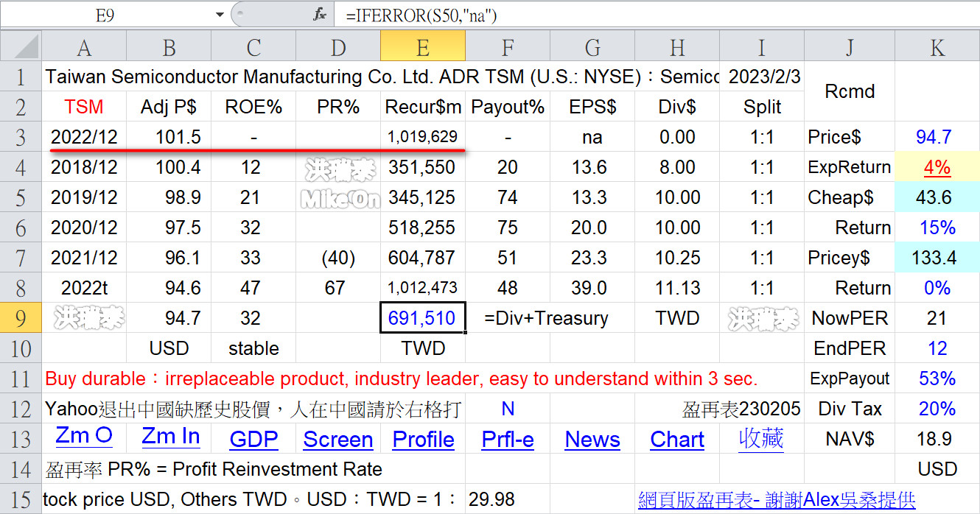The width and height of the screenshot is (980, 514).
Task: Select the EPS$ header cell
Action: pyautogui.click(x=592, y=107)
